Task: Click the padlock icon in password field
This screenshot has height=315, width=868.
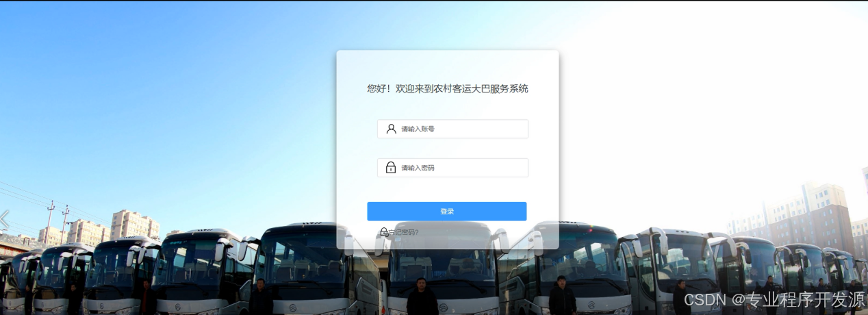Action: coord(391,167)
